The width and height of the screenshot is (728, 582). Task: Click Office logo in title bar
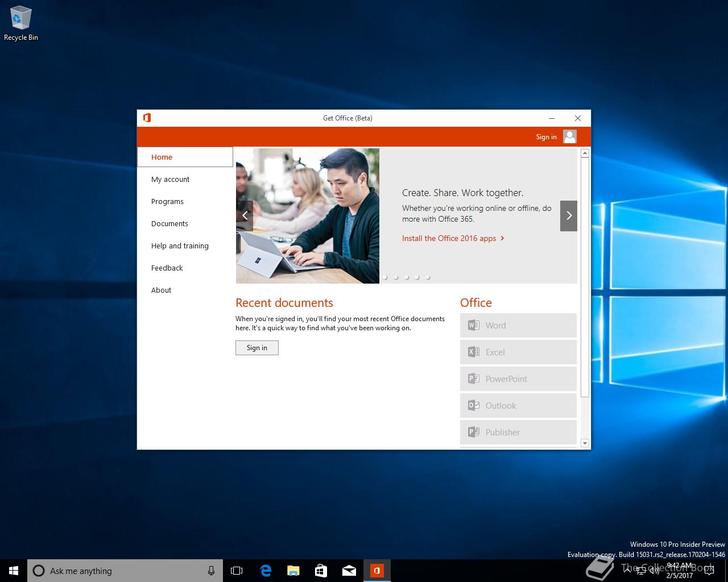tap(147, 118)
